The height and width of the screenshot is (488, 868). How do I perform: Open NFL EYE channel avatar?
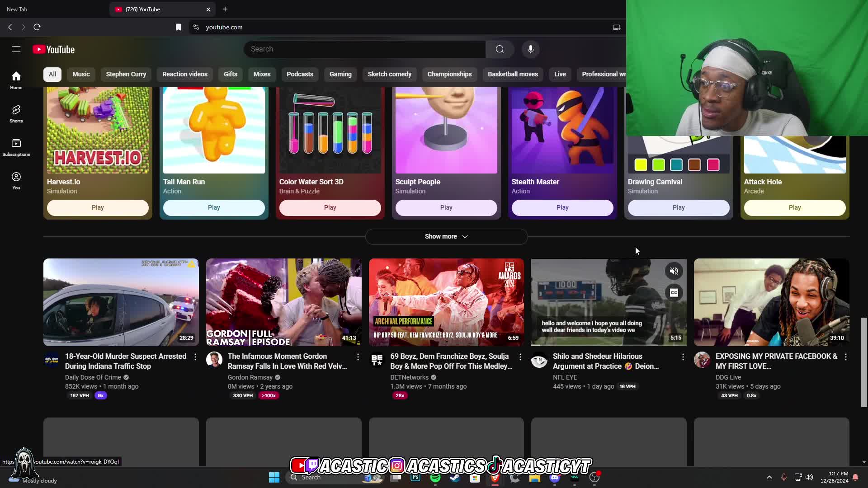pyautogui.click(x=539, y=360)
